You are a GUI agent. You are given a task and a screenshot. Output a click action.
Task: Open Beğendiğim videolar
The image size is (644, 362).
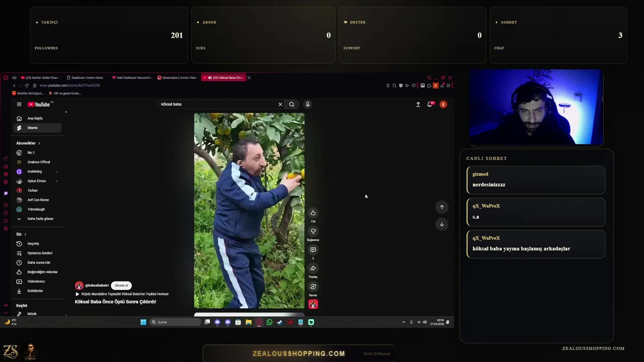(x=38, y=272)
